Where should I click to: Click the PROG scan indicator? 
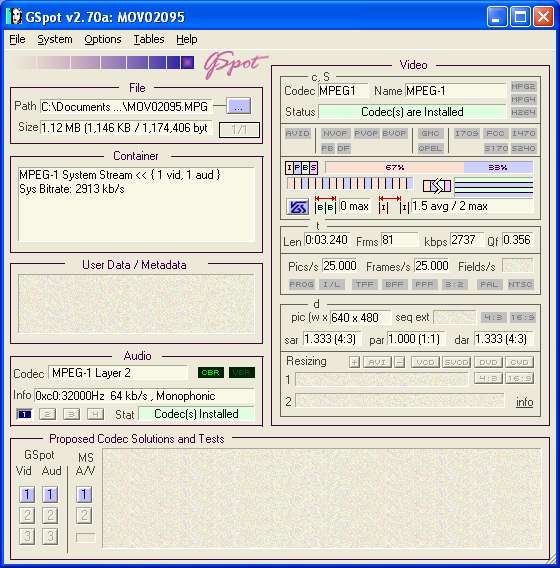(301, 284)
